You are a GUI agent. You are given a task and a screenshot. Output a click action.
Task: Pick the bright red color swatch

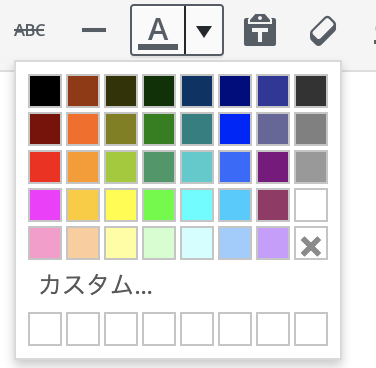tap(45, 167)
